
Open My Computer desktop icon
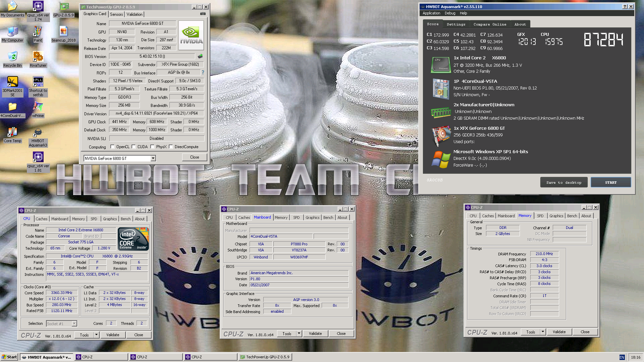click(12, 34)
